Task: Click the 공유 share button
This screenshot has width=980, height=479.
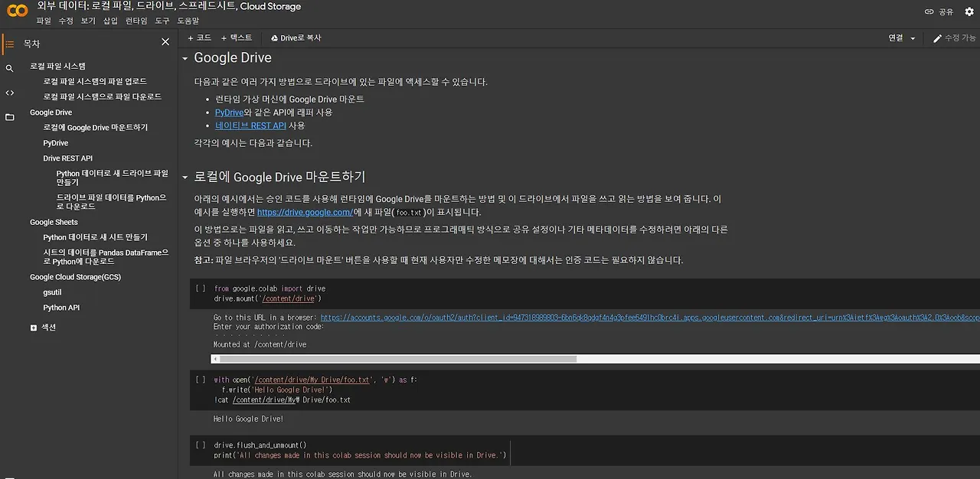Action: pos(948,11)
